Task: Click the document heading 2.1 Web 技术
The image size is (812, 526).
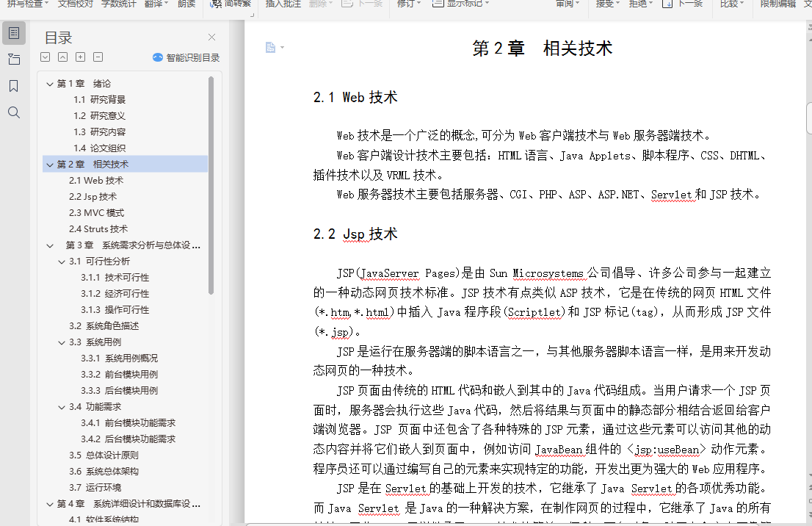Action: pyautogui.click(x=355, y=97)
